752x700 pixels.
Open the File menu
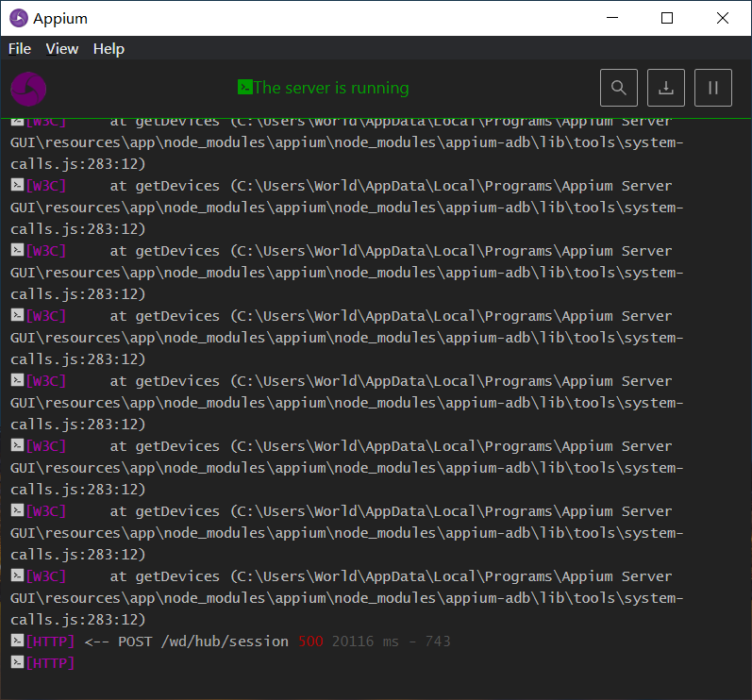20,49
